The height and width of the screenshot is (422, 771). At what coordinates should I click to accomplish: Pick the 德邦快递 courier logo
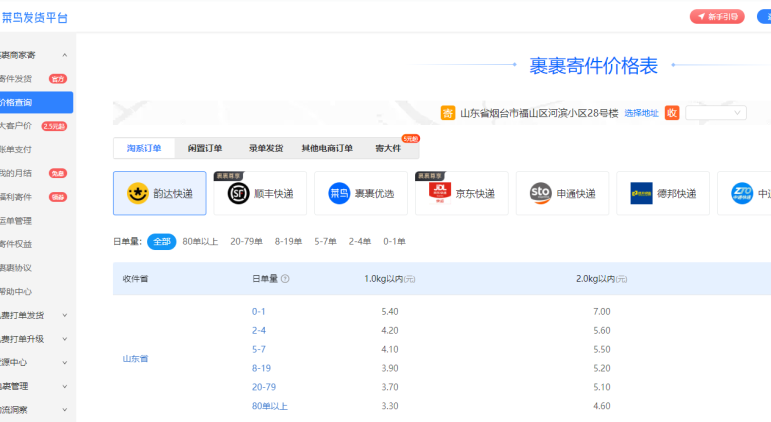pos(641,193)
